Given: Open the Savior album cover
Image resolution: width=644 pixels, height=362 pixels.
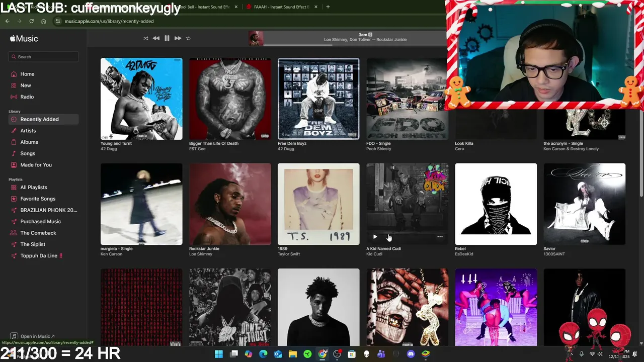Looking at the screenshot, I should pos(585,204).
